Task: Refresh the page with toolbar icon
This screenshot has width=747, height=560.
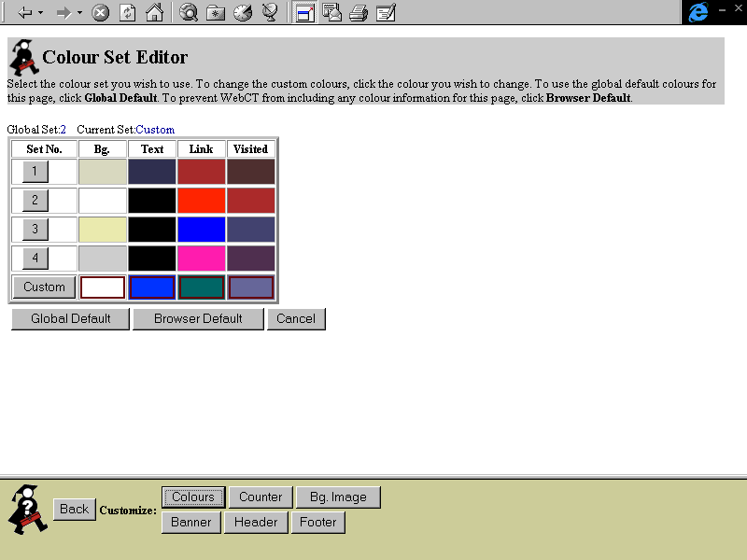Action: (x=128, y=13)
